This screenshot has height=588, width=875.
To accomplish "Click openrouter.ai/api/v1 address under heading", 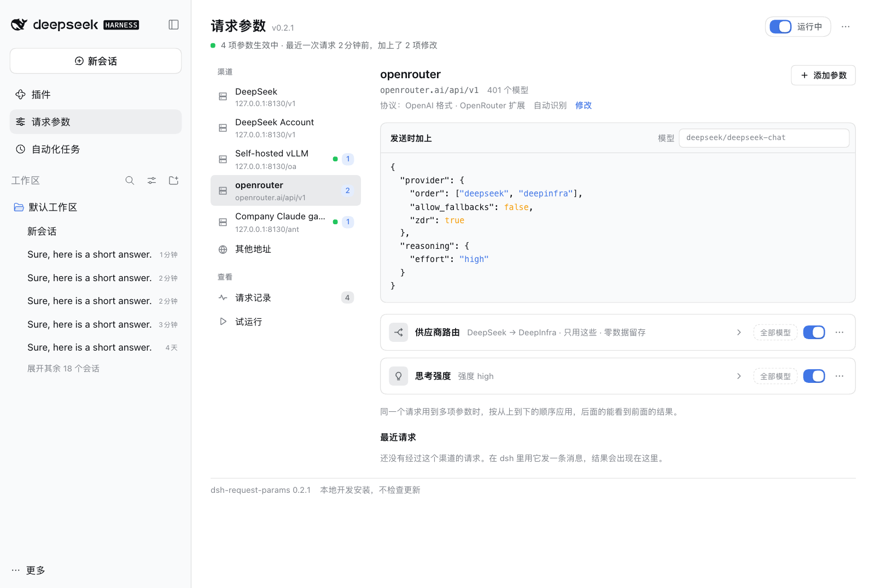I will click(429, 90).
